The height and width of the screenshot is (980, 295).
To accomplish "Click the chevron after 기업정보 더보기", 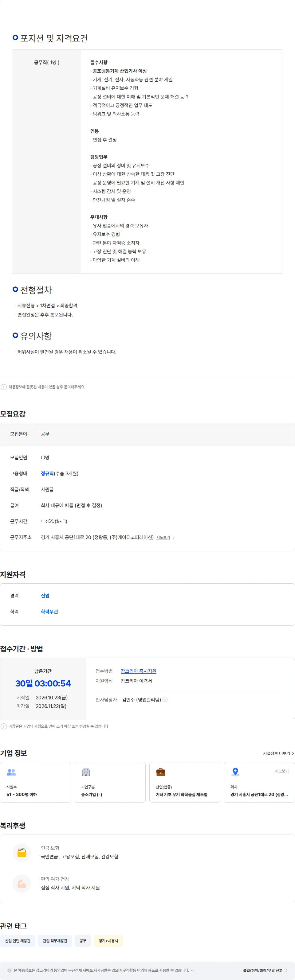I will coord(293,753).
